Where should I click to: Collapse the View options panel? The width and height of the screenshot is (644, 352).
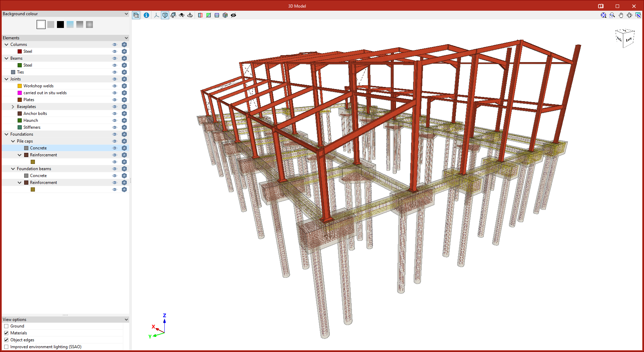pyautogui.click(x=126, y=320)
